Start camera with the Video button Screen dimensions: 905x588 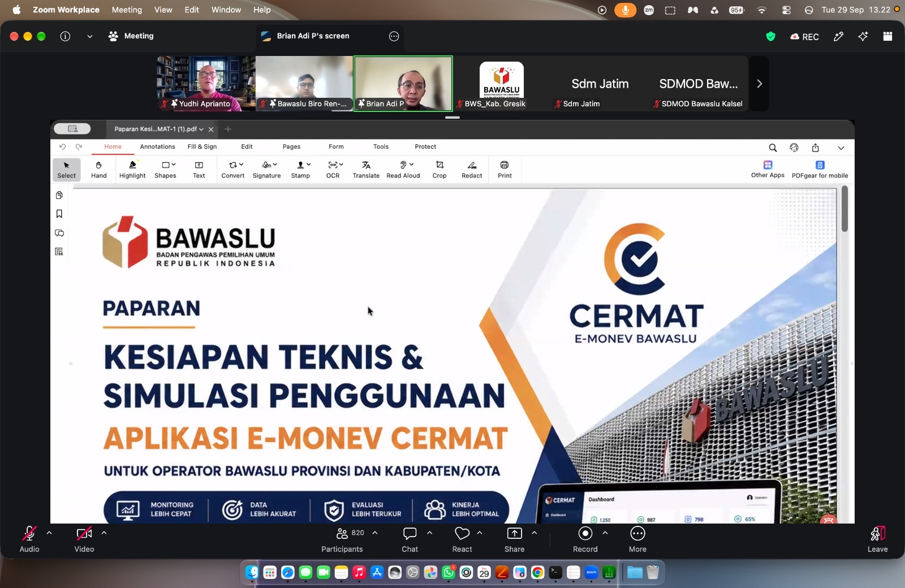point(84,539)
